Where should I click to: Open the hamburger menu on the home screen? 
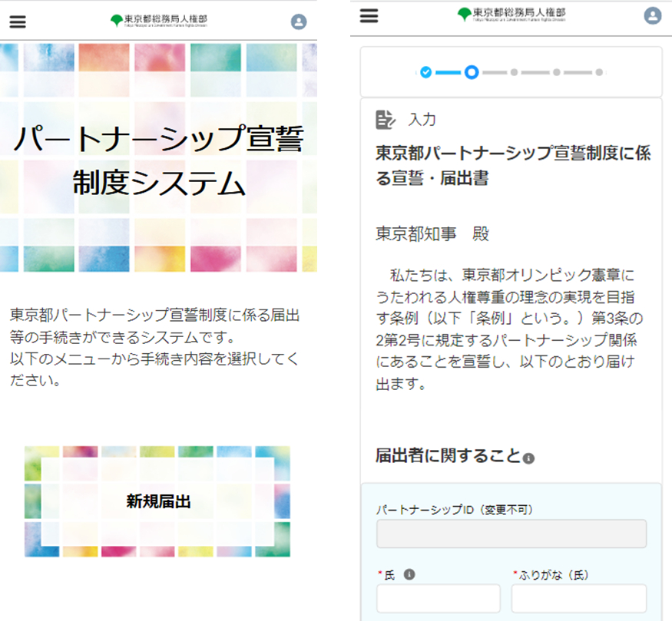click(x=17, y=21)
